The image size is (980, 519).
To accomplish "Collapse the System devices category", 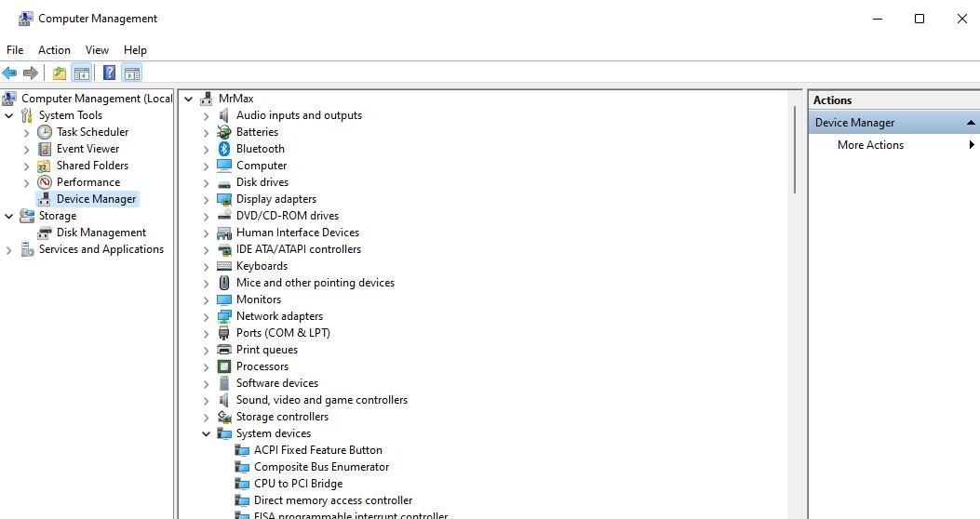I will click(207, 434).
